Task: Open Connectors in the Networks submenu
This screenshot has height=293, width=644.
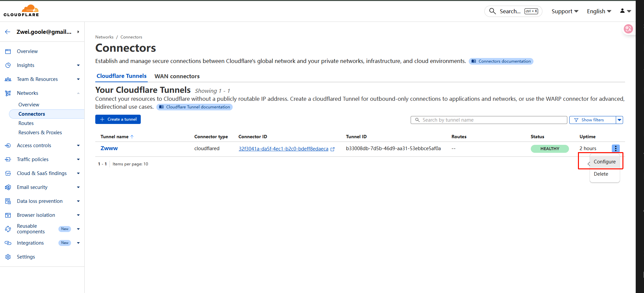Action: (x=47, y=114)
